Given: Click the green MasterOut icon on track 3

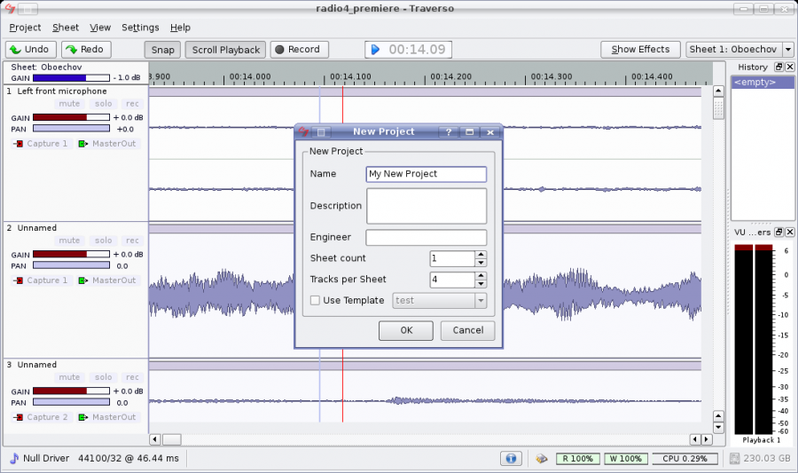Looking at the screenshot, I should pyautogui.click(x=82, y=417).
